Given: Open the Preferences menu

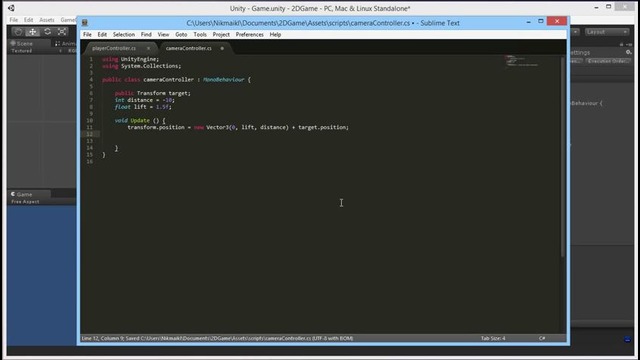Looking at the screenshot, I should [249, 35].
